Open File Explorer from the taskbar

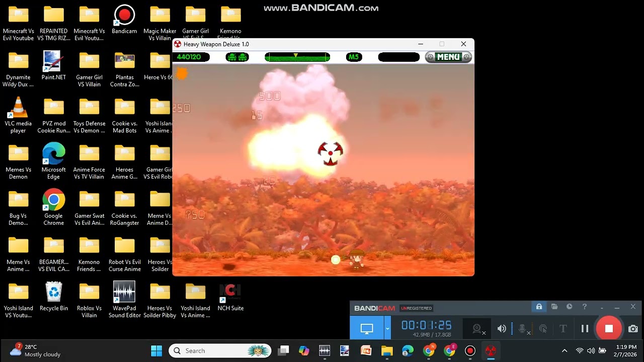386,350
